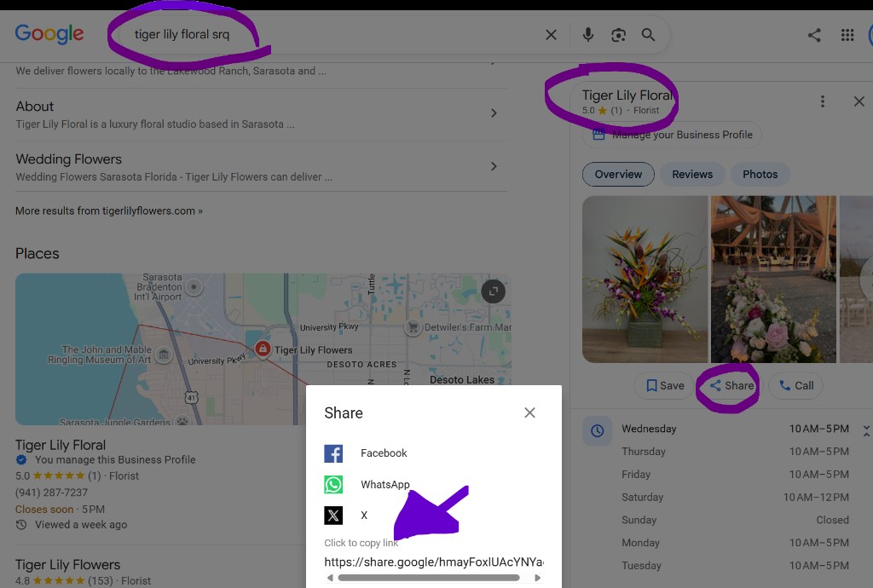The image size is (873, 588).
Task: Click Manage your Business Profile
Action: pos(672,135)
